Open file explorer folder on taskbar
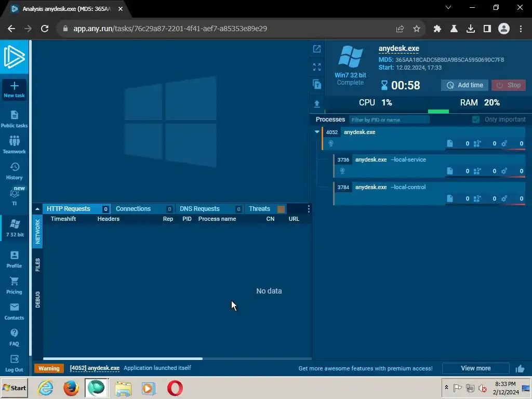The width and height of the screenshot is (532, 399). pyautogui.click(x=123, y=388)
